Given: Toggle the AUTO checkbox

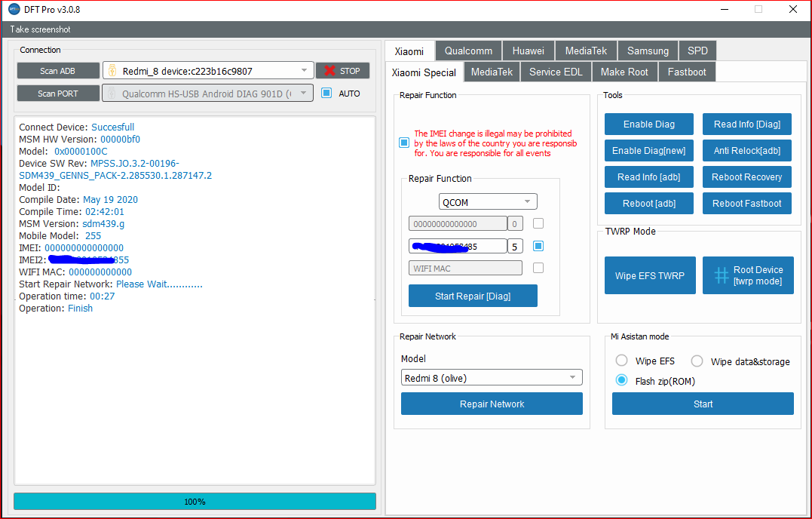Looking at the screenshot, I should tap(326, 94).
